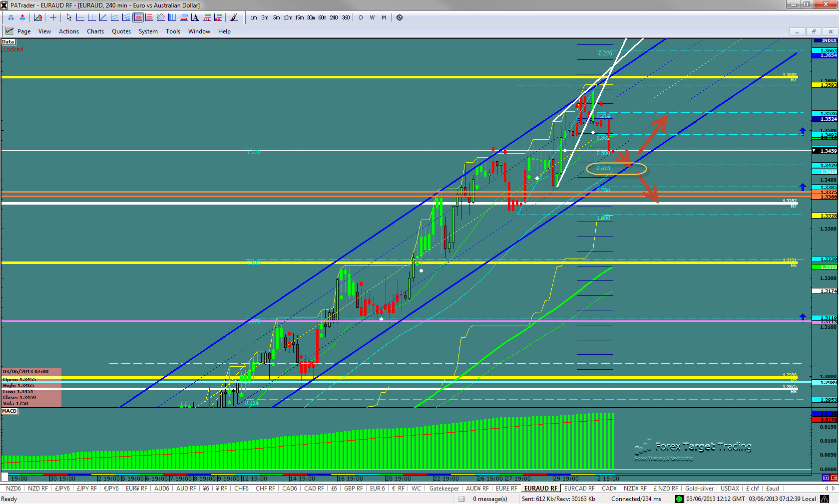Select the red horizontal levels tool
Image resolution: width=839 pixels, height=504 pixels.
click(x=149, y=17)
